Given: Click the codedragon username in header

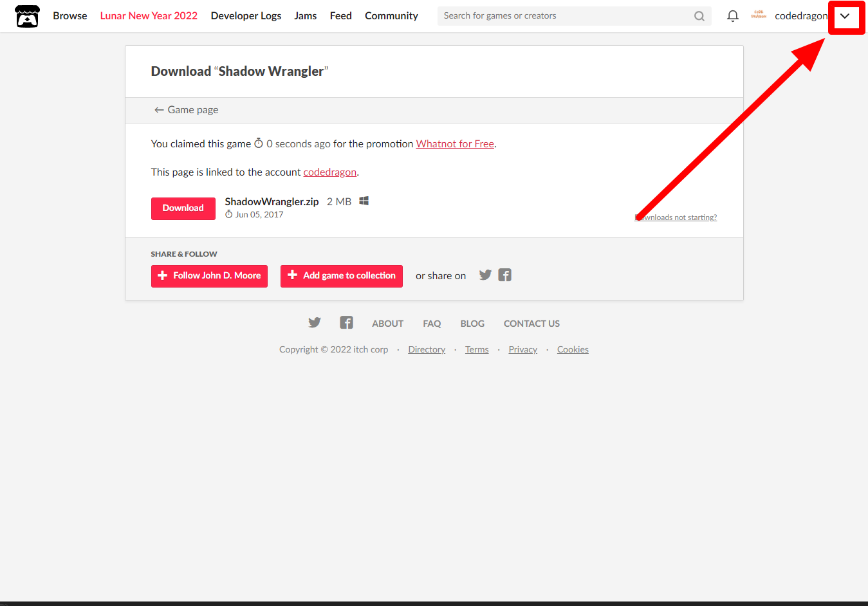Looking at the screenshot, I should coord(801,16).
